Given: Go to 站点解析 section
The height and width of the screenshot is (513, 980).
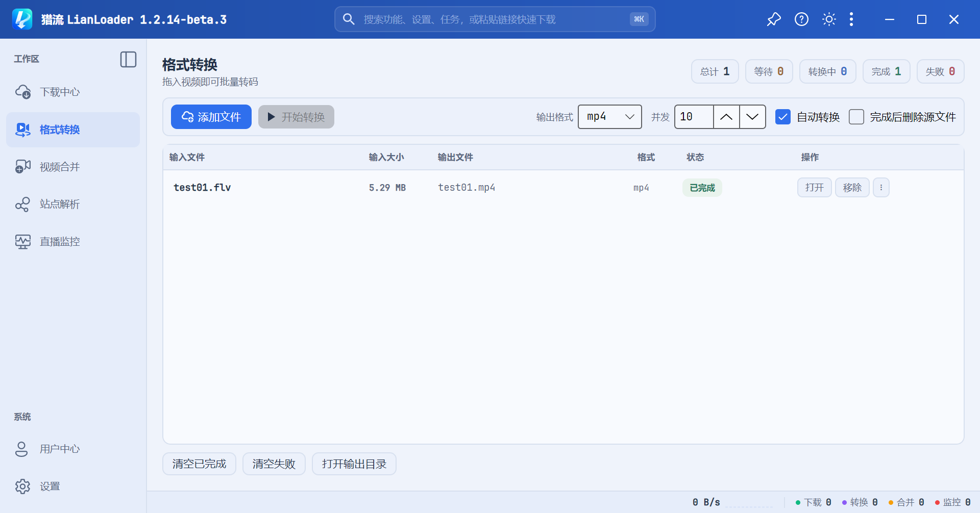Looking at the screenshot, I should pyautogui.click(x=73, y=204).
